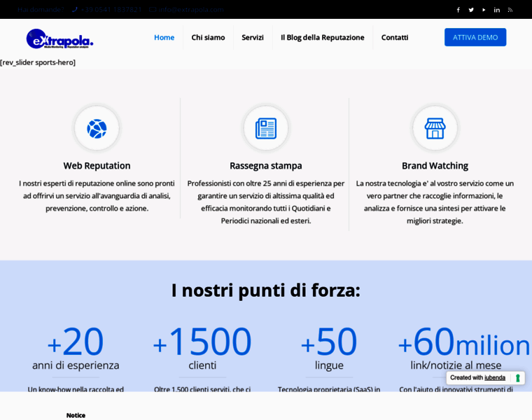Click the 'clienti' label

[202, 365]
